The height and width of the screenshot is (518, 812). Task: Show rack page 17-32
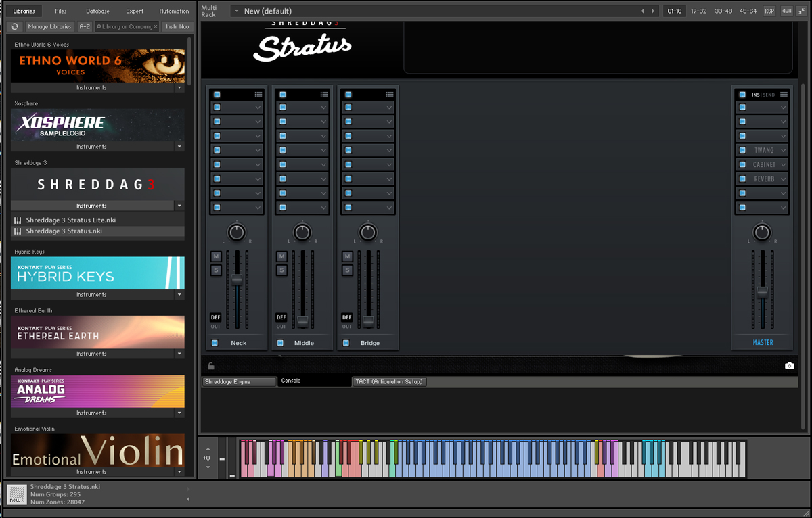pyautogui.click(x=698, y=11)
